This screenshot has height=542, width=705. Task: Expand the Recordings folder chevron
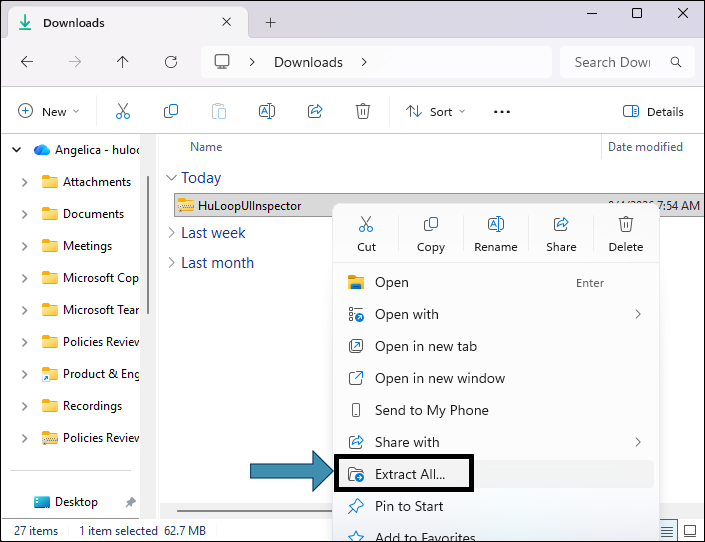click(x=25, y=406)
